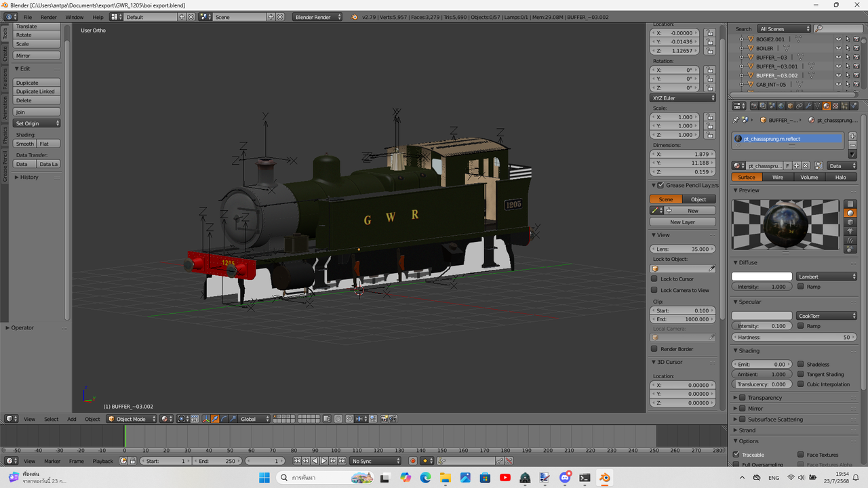868x488 pixels.
Task: Enable the Diffuse Ramp checkbox
Action: [801, 287]
